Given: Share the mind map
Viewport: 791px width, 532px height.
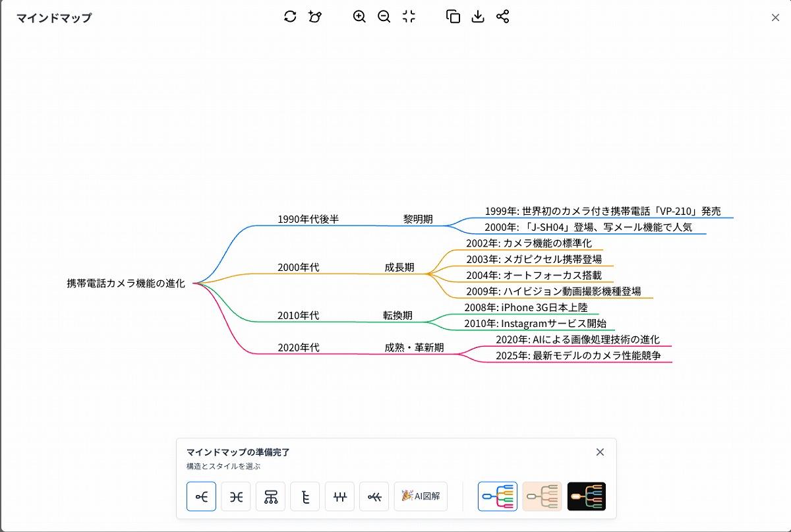Looking at the screenshot, I should 503,17.
